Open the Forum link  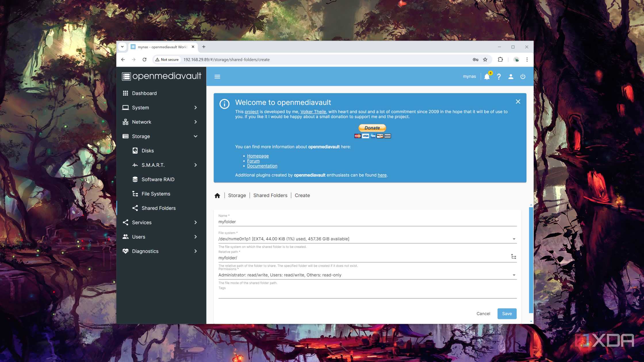click(253, 161)
